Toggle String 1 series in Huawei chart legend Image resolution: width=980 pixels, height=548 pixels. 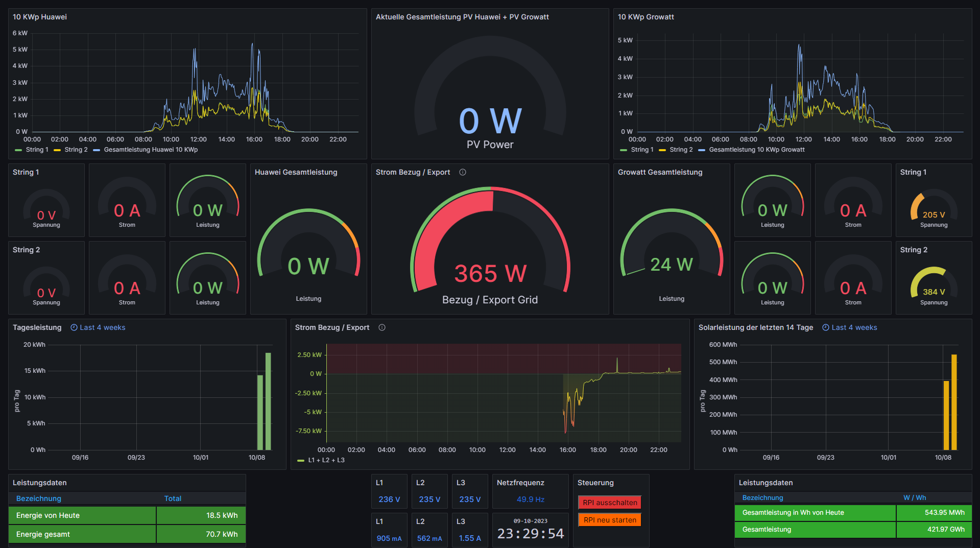(37, 150)
